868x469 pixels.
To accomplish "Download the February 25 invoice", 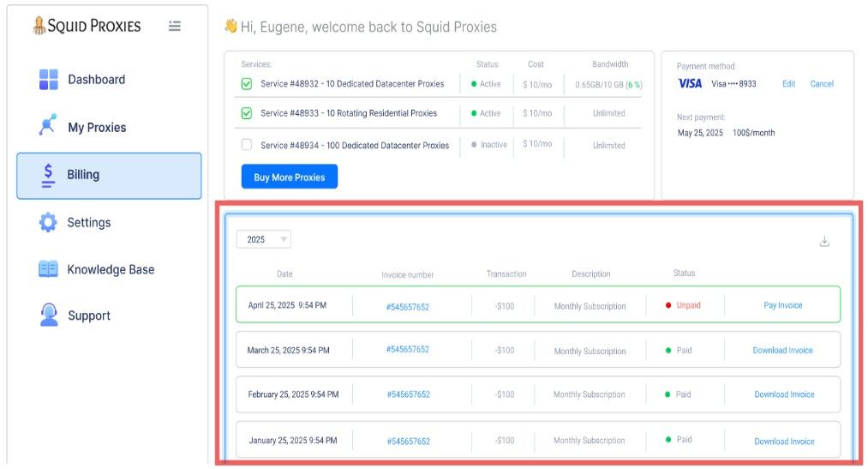I will 784,394.
